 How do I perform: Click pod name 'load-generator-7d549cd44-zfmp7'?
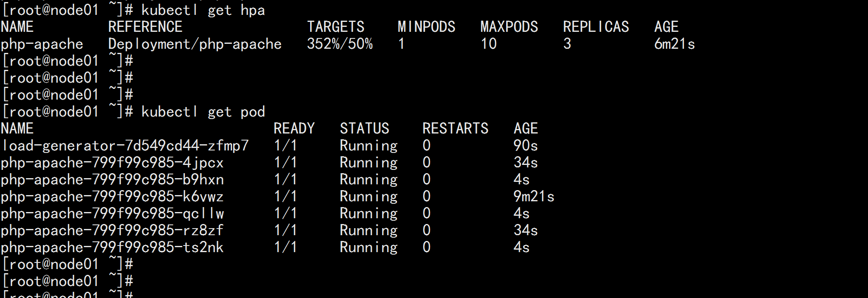[x=124, y=145]
